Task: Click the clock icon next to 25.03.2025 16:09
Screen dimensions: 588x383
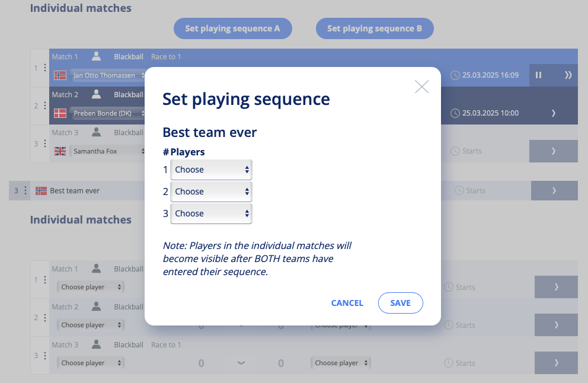Action: tap(455, 75)
